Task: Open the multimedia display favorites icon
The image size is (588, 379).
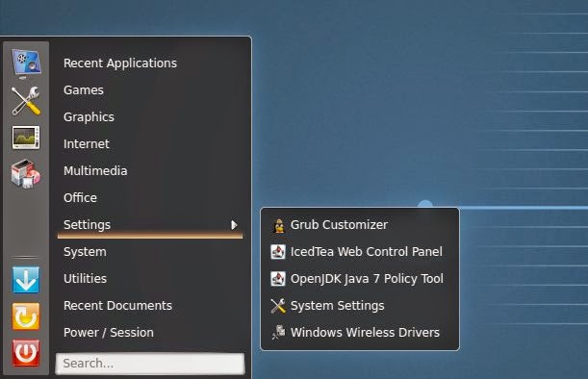Action: (x=26, y=63)
